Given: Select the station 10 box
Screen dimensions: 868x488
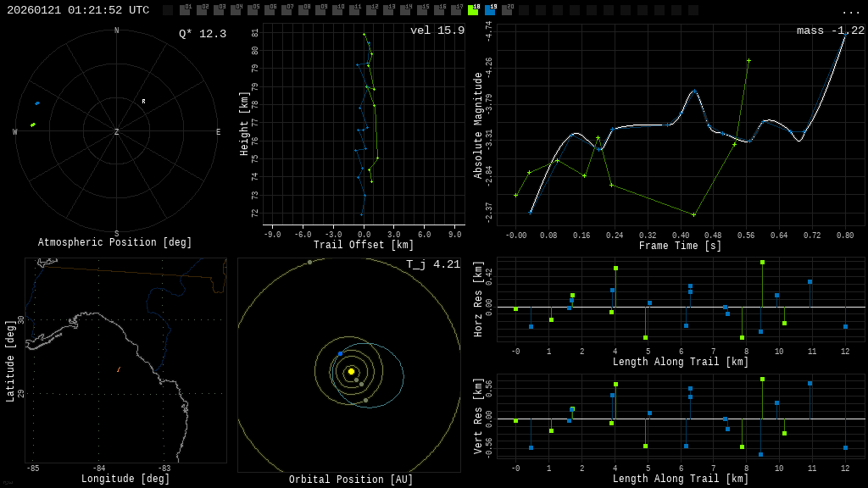Looking at the screenshot, I should tap(337, 10).
